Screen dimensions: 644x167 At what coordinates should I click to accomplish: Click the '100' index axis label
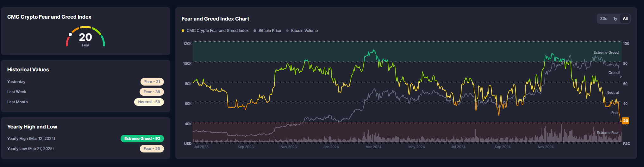coord(626,44)
